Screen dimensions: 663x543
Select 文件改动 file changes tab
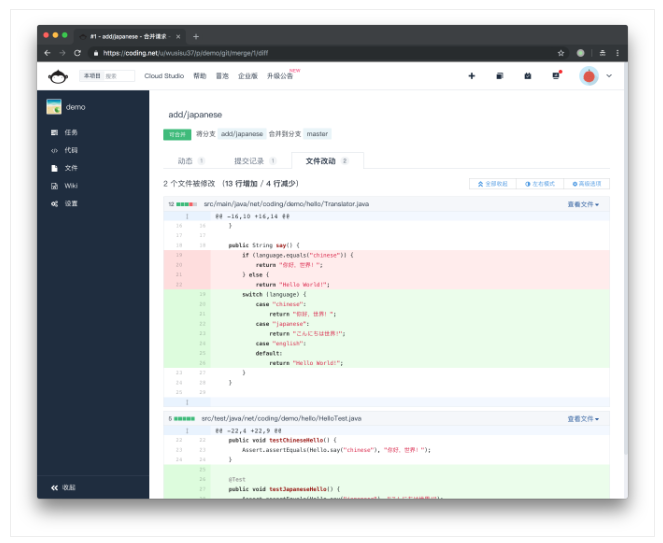tap(327, 161)
